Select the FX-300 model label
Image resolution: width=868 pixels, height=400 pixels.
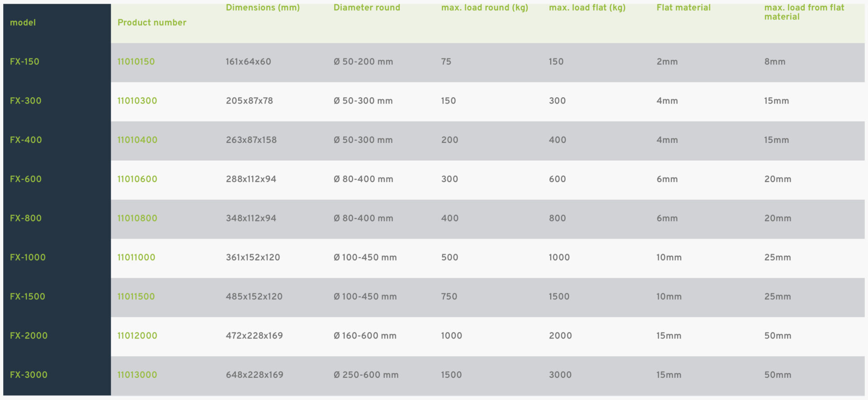click(25, 101)
